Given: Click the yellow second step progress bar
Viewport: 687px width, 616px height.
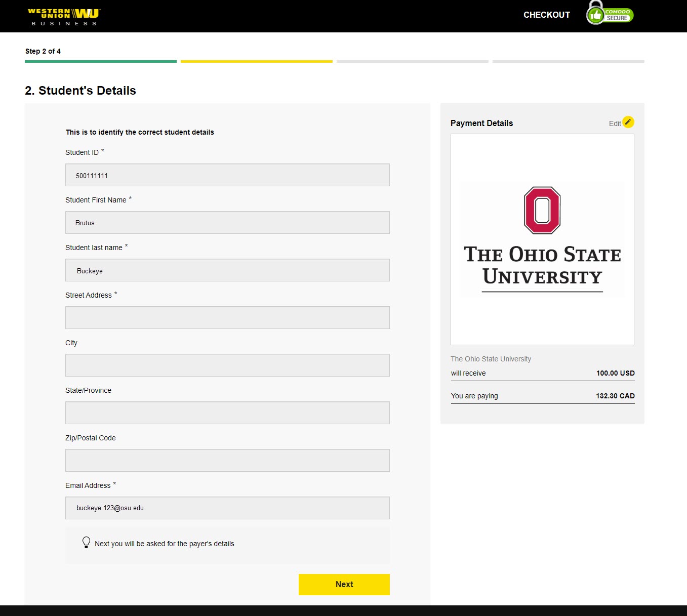Looking at the screenshot, I should coord(257,61).
